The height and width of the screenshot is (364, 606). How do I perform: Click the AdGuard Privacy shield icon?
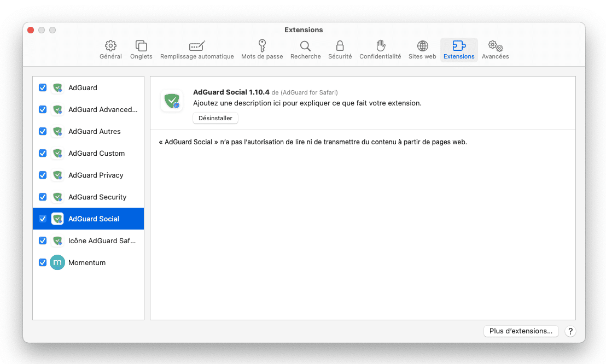pos(57,175)
